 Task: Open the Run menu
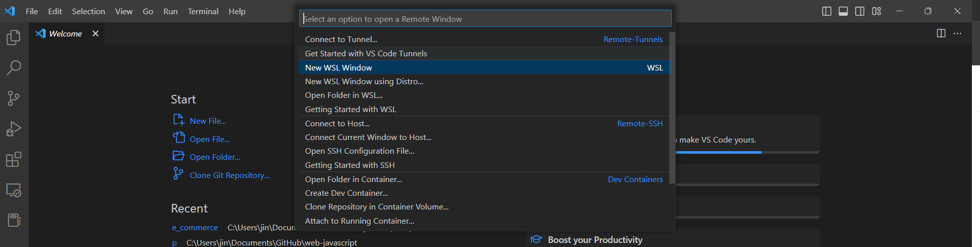(x=170, y=11)
